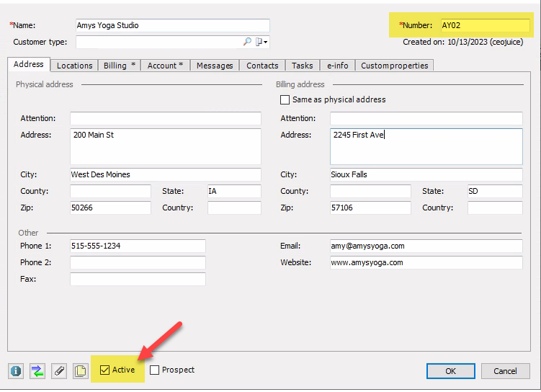The image size is (541, 392).
Task: Toggle the Active checkbox
Action: [x=104, y=370]
